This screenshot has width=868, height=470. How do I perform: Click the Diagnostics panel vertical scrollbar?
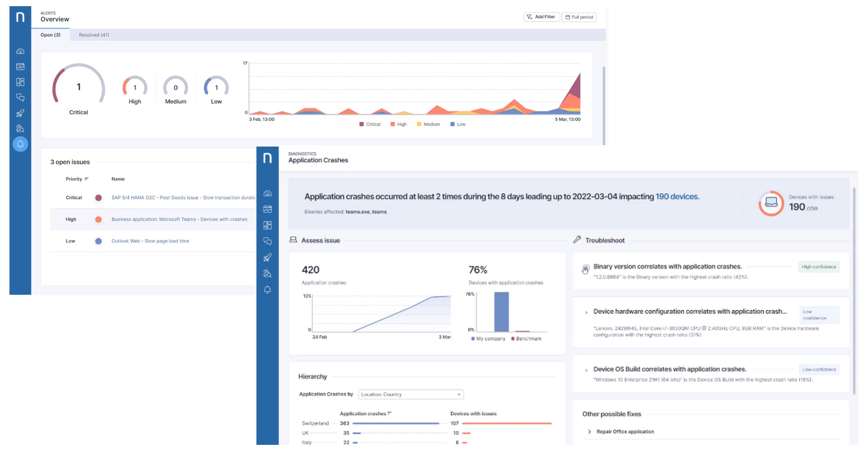pos(854,291)
